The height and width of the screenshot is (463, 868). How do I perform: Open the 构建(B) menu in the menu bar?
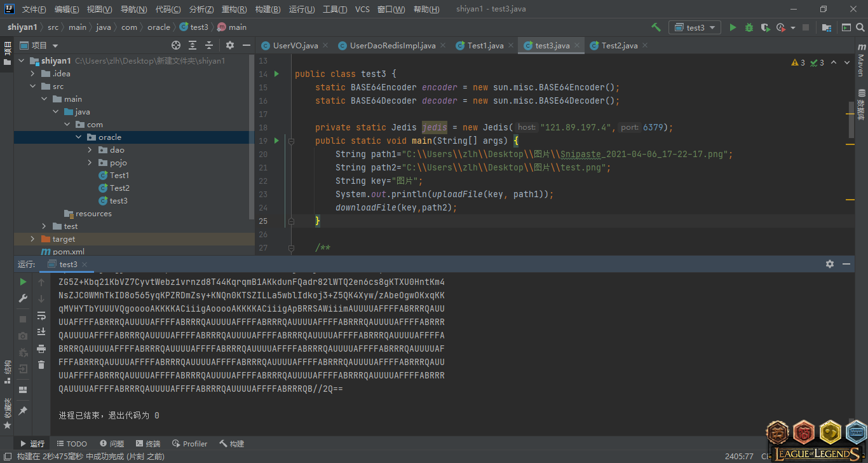(x=267, y=10)
